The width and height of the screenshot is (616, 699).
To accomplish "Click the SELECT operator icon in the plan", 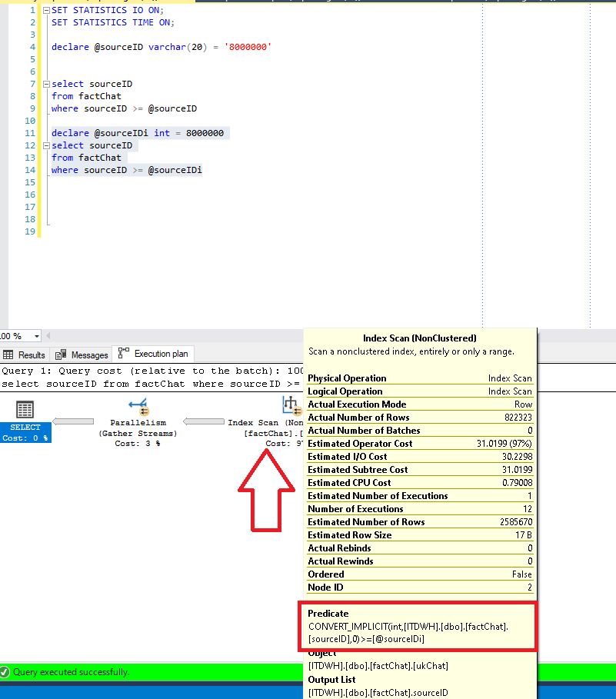I will (x=25, y=408).
